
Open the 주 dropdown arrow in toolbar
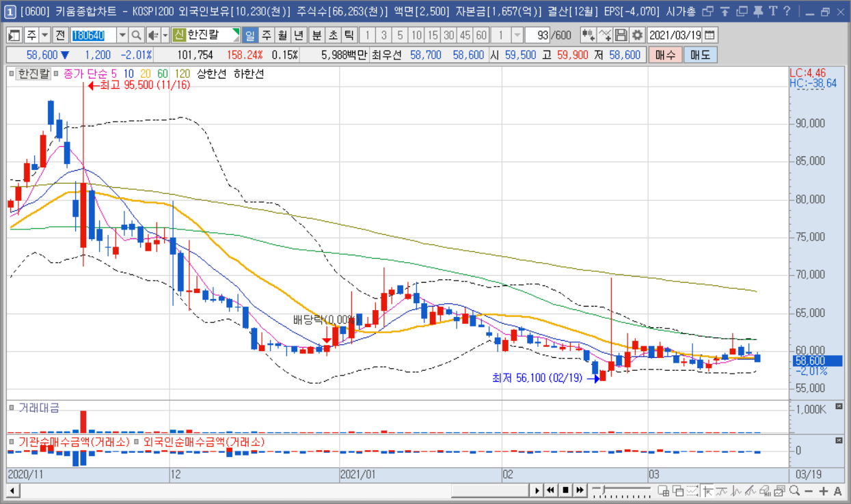[x=45, y=35]
